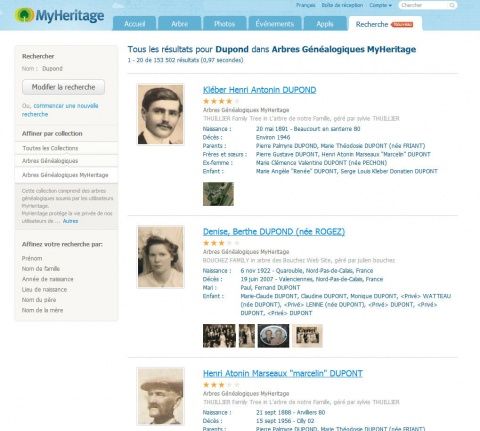Refine search by Nom du père
This screenshot has height=431, width=480.
39,300
